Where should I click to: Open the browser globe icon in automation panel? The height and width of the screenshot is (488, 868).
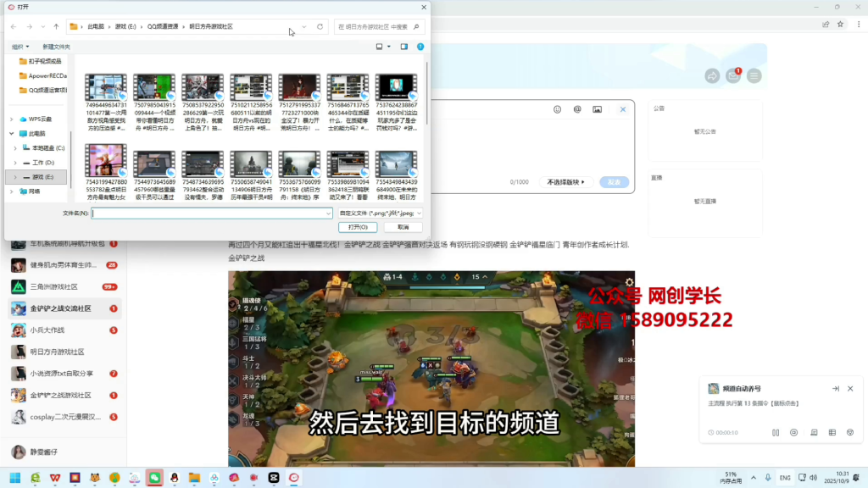[852, 432]
